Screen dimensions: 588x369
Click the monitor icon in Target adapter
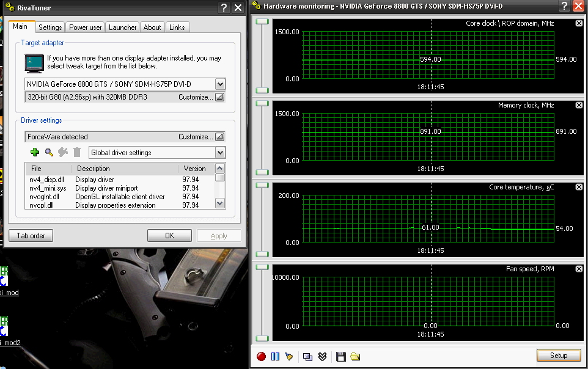[x=34, y=63]
